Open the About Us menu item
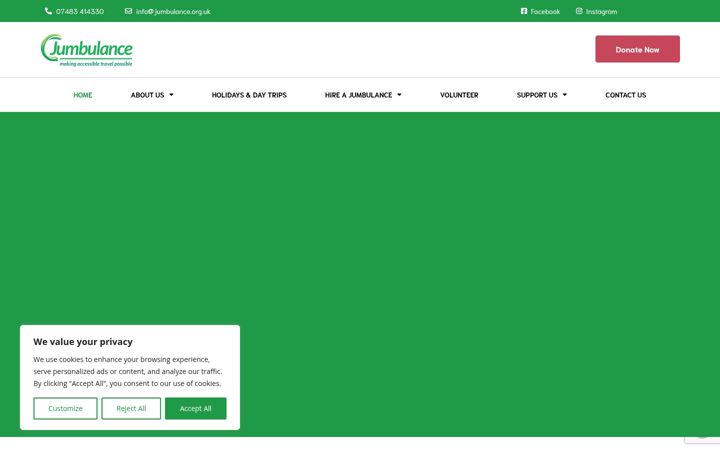This screenshot has width=720, height=450. pyautogui.click(x=147, y=95)
